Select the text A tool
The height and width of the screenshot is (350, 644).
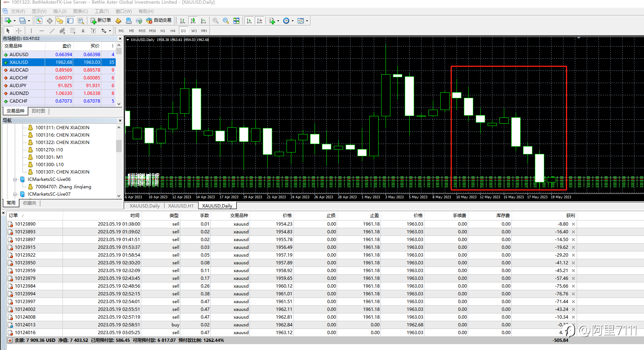point(83,31)
